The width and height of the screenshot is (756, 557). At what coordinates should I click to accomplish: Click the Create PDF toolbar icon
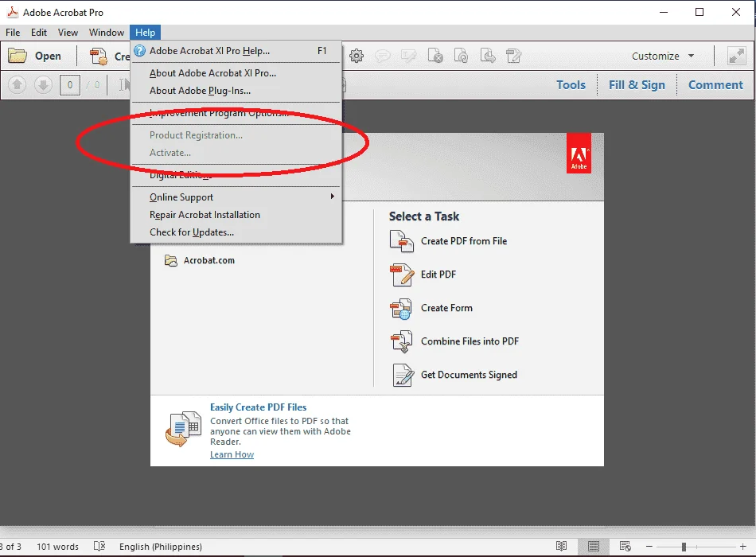point(99,56)
